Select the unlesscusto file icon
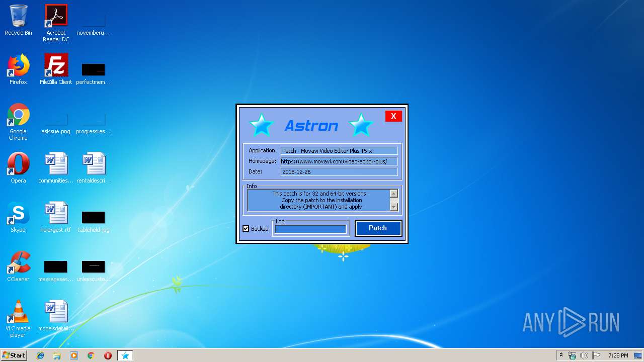Image resolution: width=644 pixels, height=362 pixels. [x=94, y=270]
